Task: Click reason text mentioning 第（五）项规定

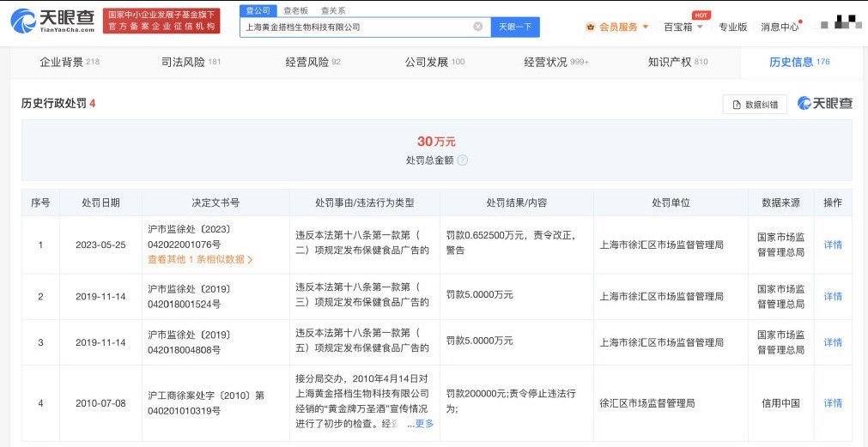Action: (x=362, y=341)
